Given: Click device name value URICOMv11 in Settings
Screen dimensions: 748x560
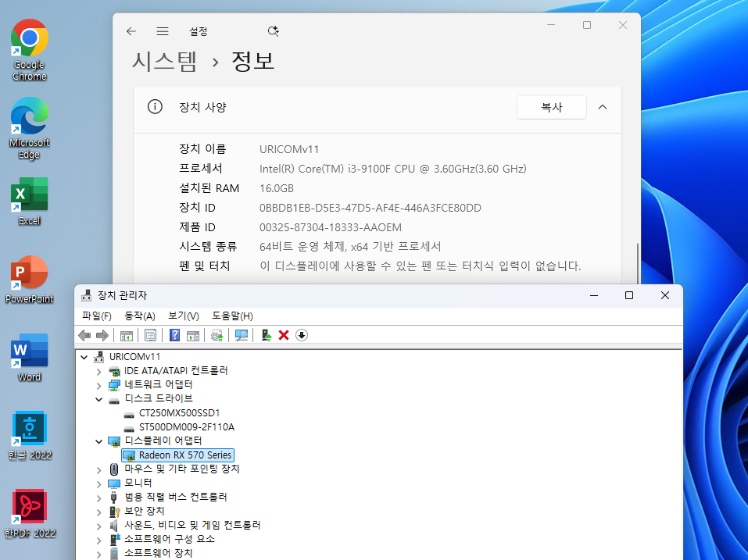Looking at the screenshot, I should tap(288, 149).
